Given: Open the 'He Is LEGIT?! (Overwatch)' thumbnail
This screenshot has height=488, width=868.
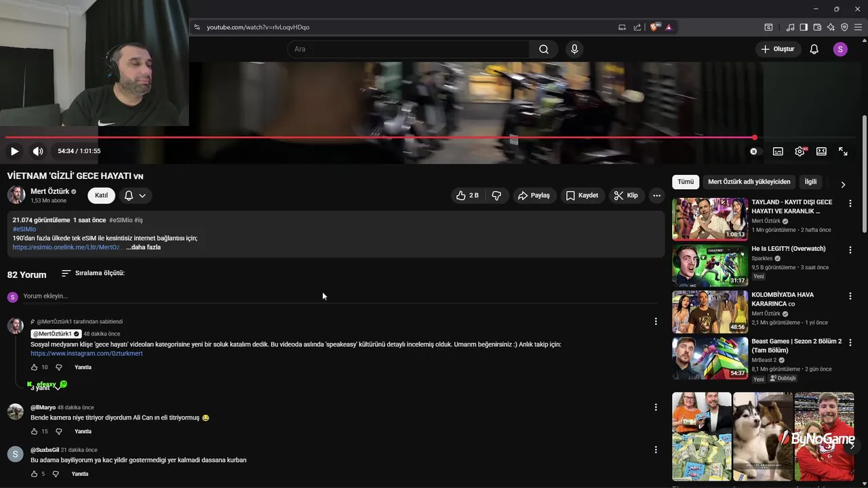Looking at the screenshot, I should [x=710, y=265].
